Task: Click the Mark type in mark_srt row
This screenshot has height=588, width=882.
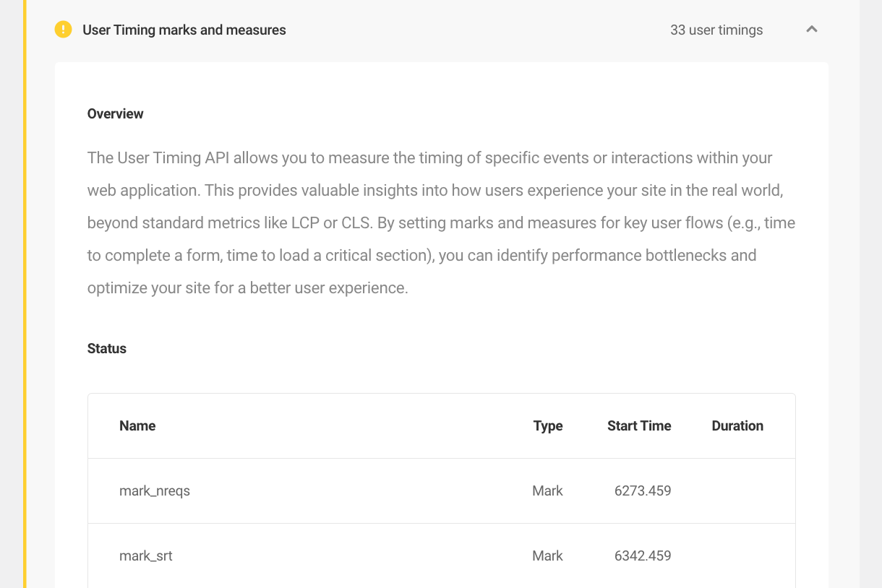Action: click(547, 555)
